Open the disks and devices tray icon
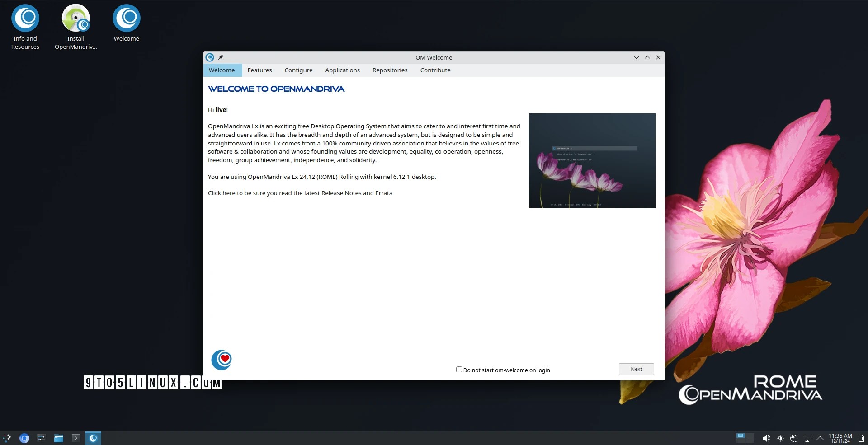This screenshot has height=445, width=868. [794, 438]
